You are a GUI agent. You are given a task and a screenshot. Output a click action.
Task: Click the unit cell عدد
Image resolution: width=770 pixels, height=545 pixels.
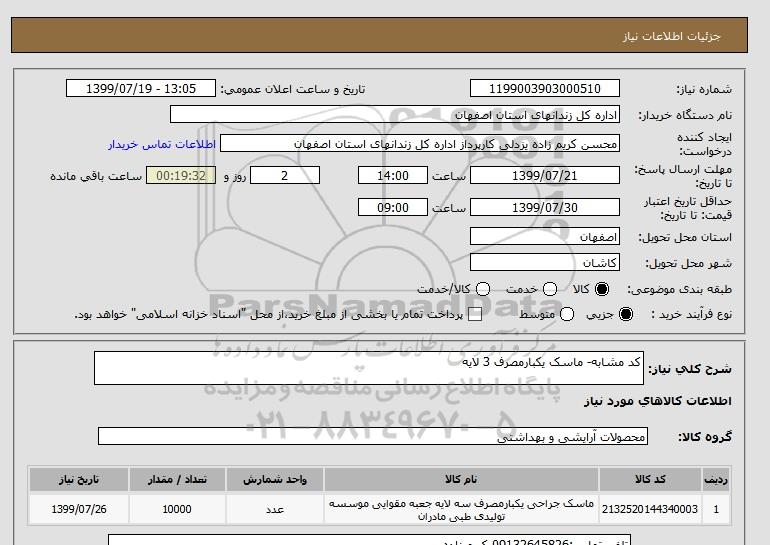pos(275,509)
